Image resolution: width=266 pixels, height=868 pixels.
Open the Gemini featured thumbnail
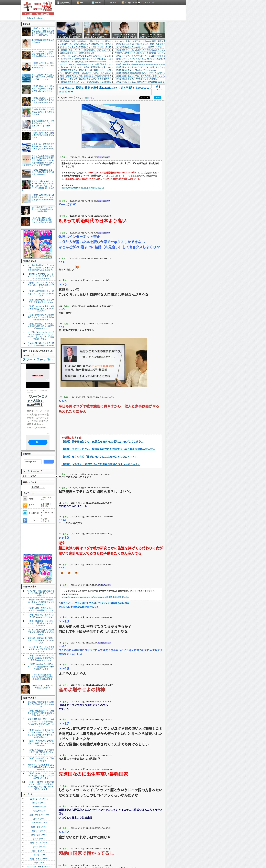coord(97,30)
